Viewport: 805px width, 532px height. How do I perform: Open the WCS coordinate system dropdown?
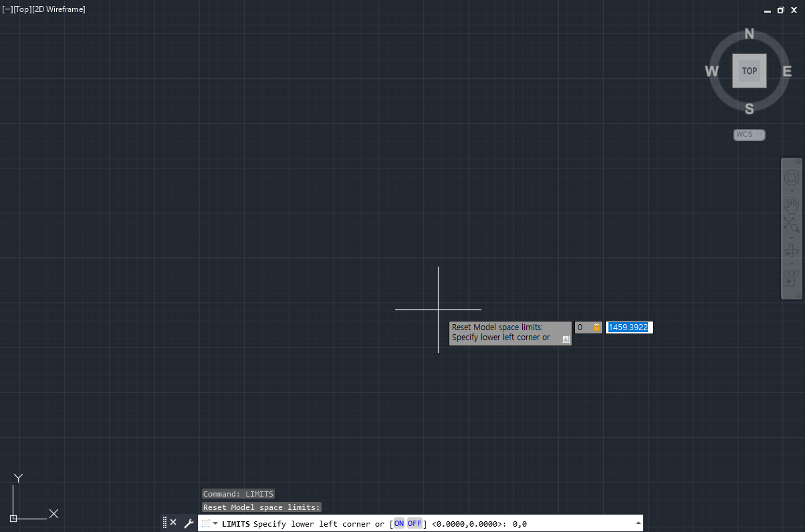[x=750, y=134]
